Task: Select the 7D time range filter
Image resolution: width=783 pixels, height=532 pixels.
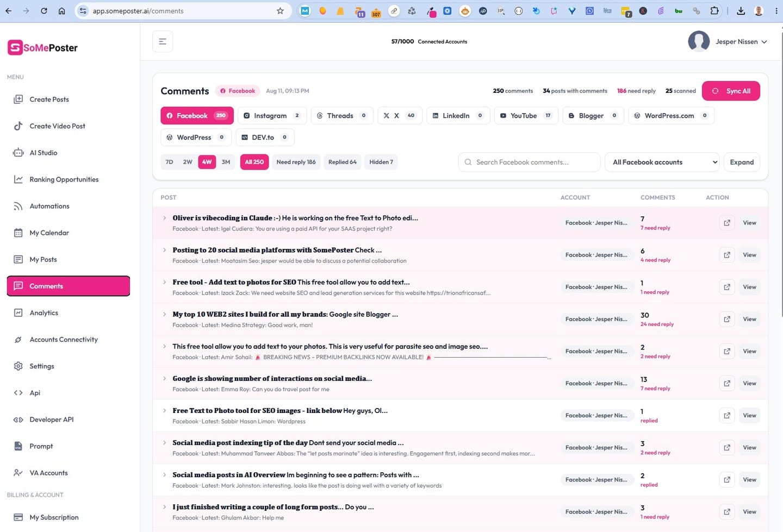Action: pos(170,162)
